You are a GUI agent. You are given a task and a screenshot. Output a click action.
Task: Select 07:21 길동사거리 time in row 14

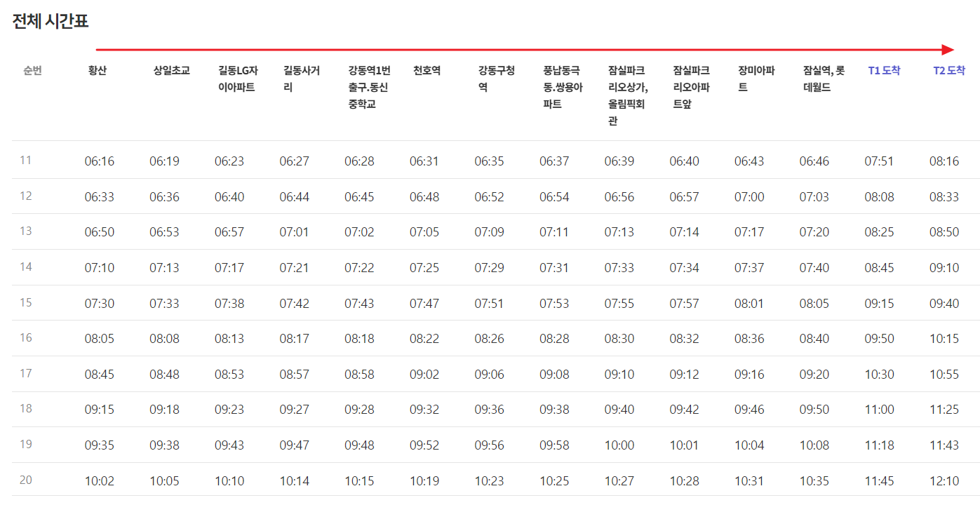coord(294,268)
